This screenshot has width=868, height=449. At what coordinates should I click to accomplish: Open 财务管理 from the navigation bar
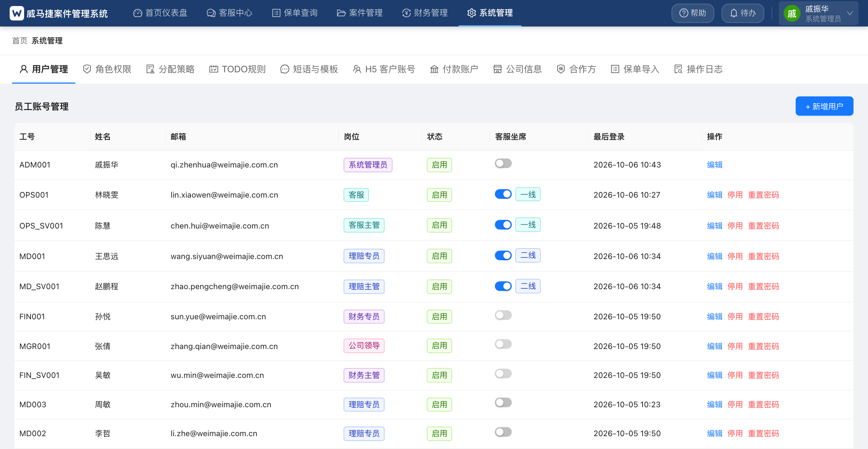tap(425, 13)
